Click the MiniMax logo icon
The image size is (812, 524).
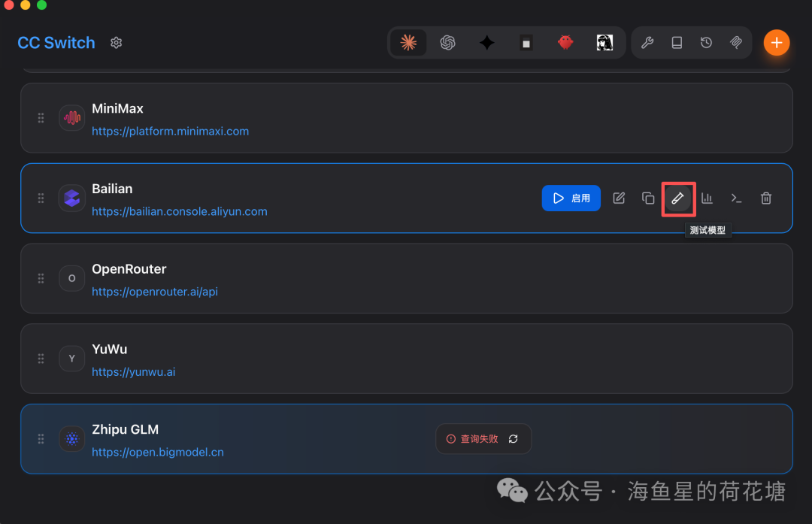pos(72,118)
